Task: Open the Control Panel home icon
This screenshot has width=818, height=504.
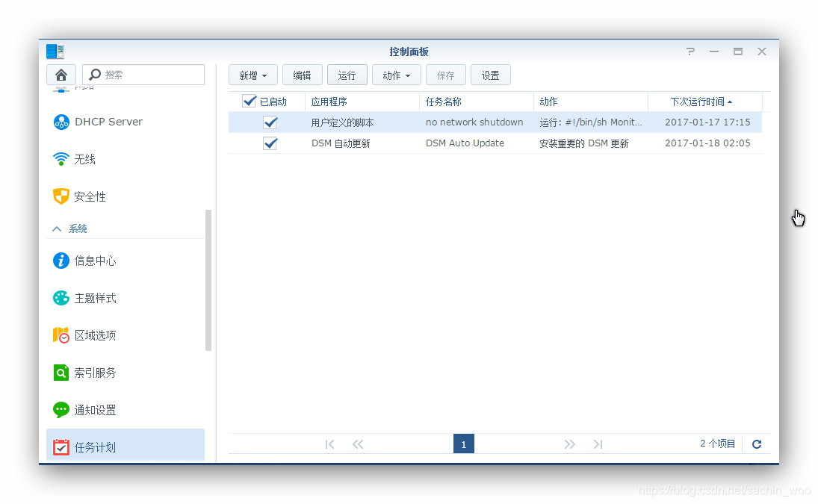Action: [x=61, y=75]
